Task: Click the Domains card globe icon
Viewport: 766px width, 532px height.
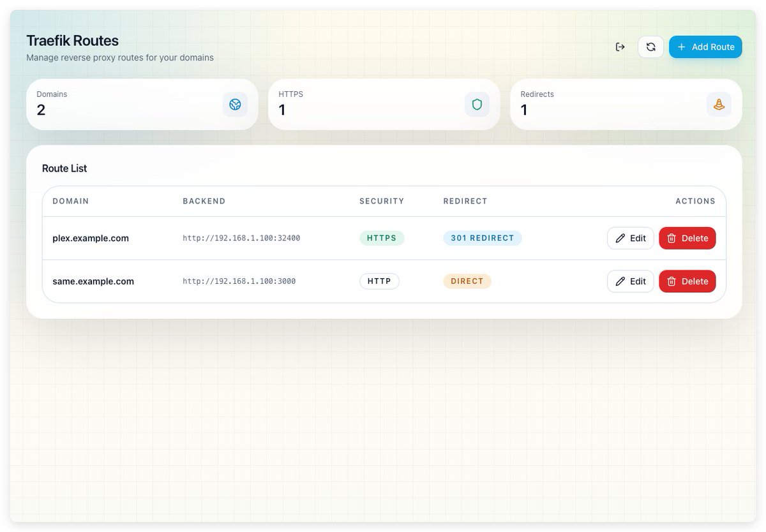Action: click(x=235, y=104)
